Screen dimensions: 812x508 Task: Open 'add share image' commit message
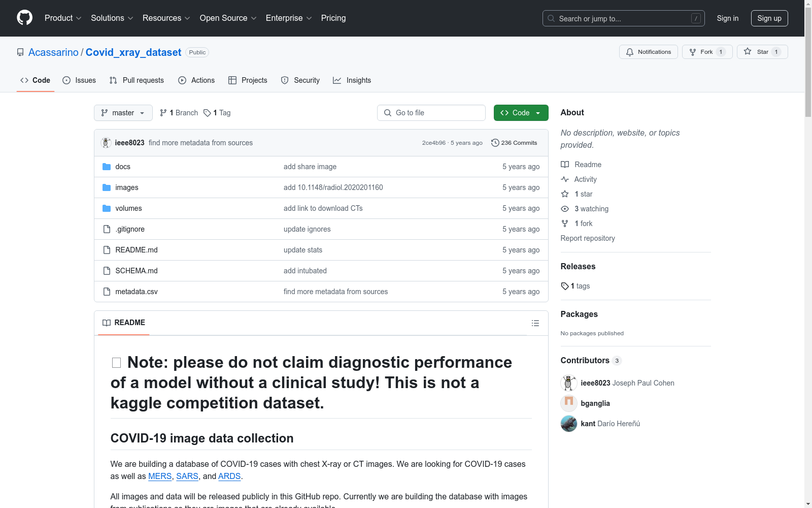(x=310, y=167)
